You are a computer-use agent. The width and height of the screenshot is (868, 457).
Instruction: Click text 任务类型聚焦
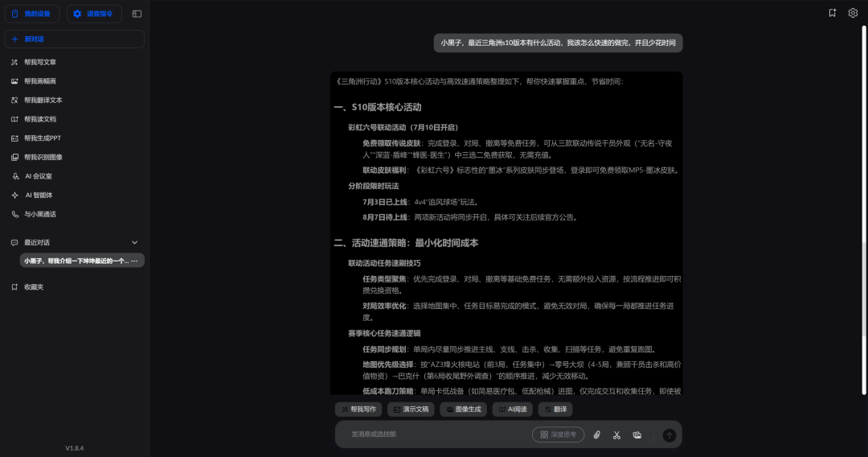click(384, 279)
